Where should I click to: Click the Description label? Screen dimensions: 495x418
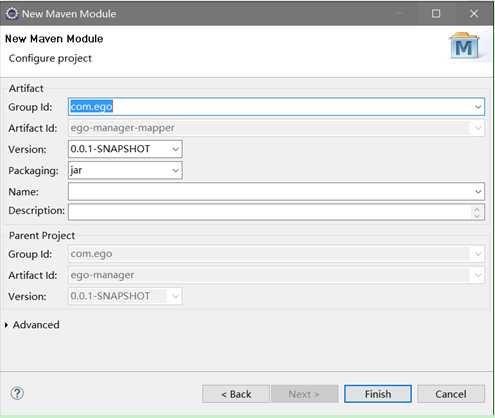[36, 211]
